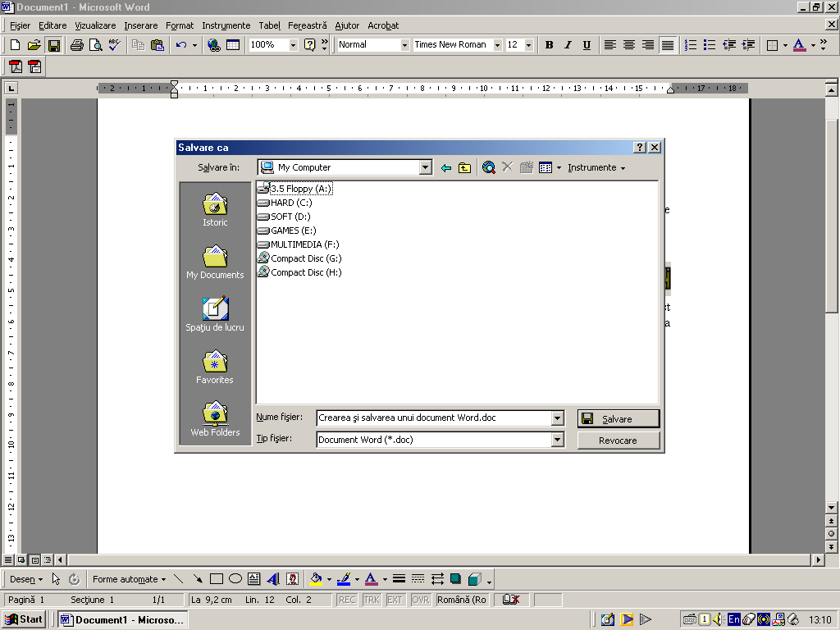
Task: Open the Instrumente dropdown in dialog
Action: click(x=596, y=167)
